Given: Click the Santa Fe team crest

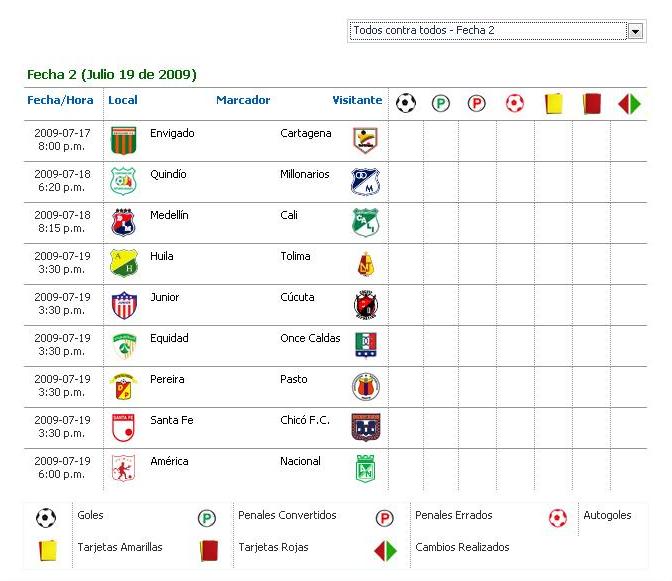Looking at the screenshot, I should click(x=123, y=427).
